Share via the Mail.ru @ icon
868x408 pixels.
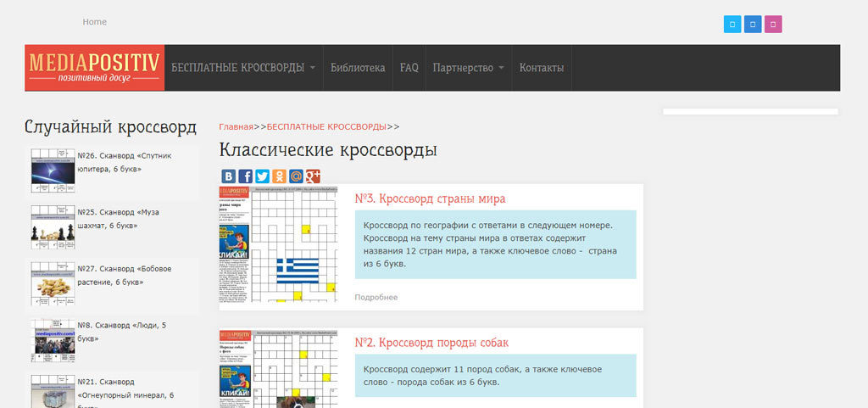click(296, 176)
